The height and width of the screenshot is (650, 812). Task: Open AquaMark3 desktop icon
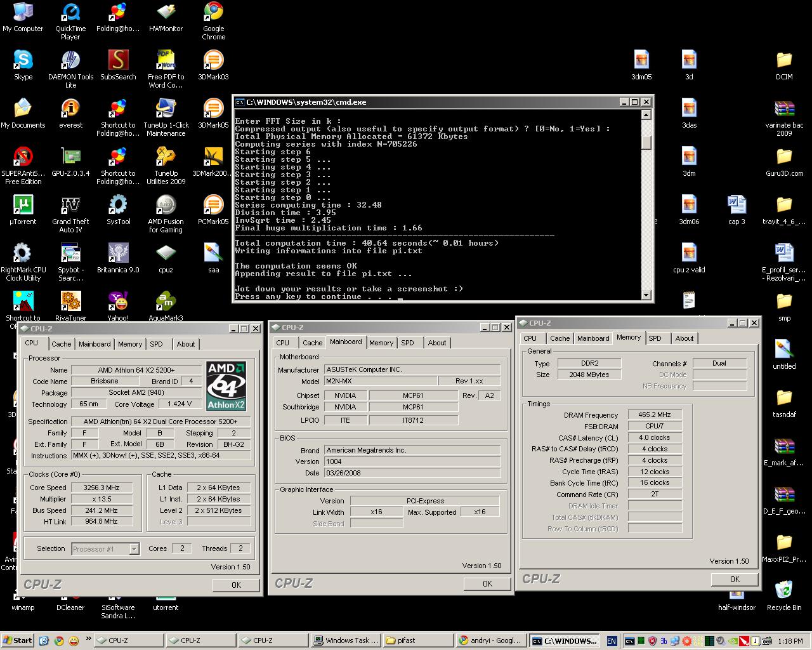(166, 307)
